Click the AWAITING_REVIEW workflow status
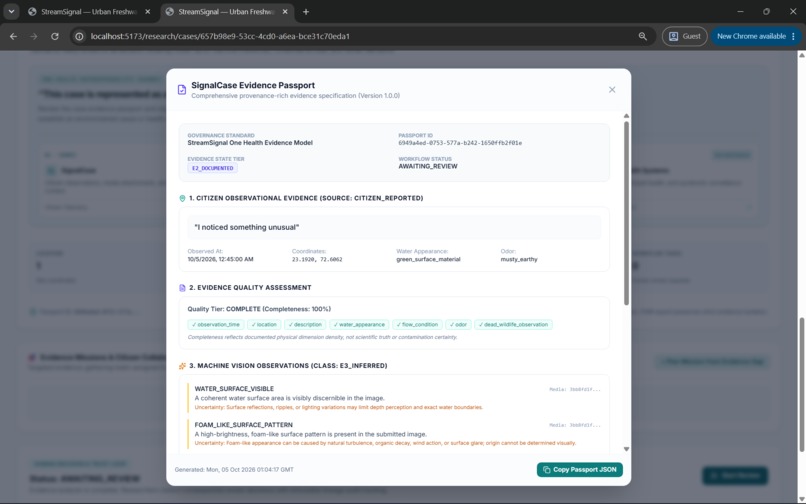The height and width of the screenshot is (504, 806). click(x=428, y=167)
